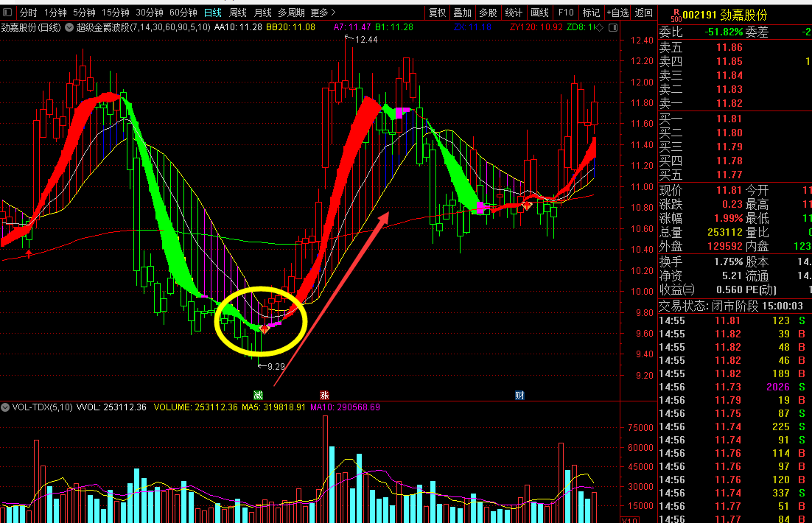Click the 12.44 high price label
The image size is (812, 523).
365,40
